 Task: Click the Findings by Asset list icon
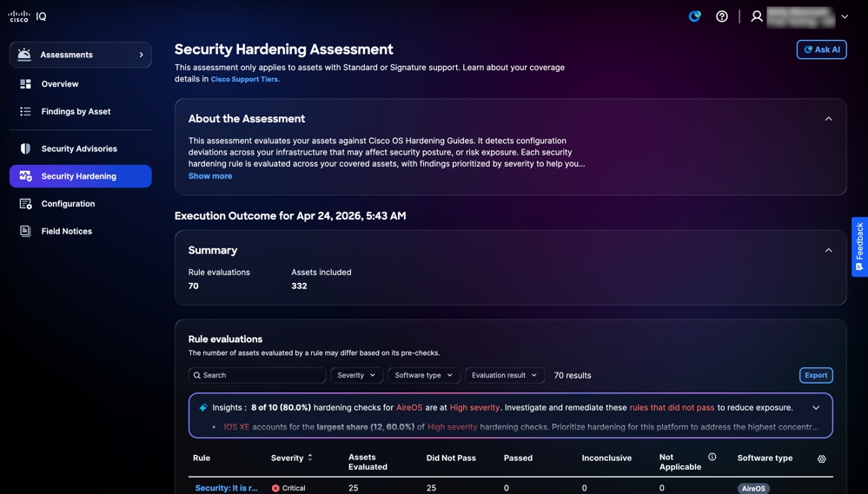coord(25,112)
